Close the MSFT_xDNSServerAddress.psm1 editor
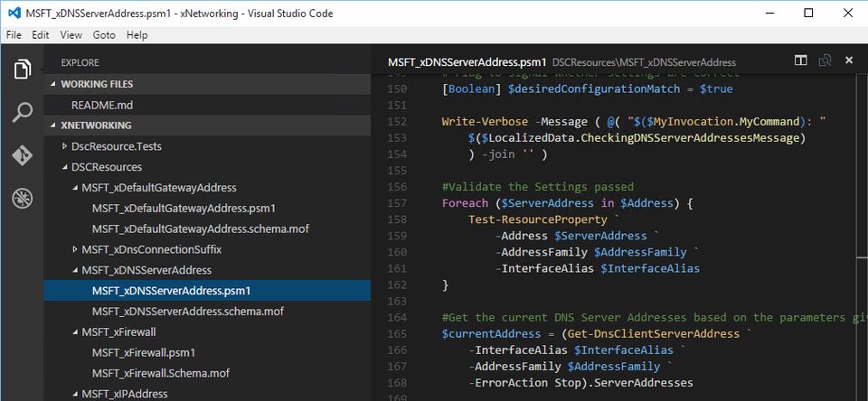Viewport: 868px width, 401px height. [x=848, y=61]
